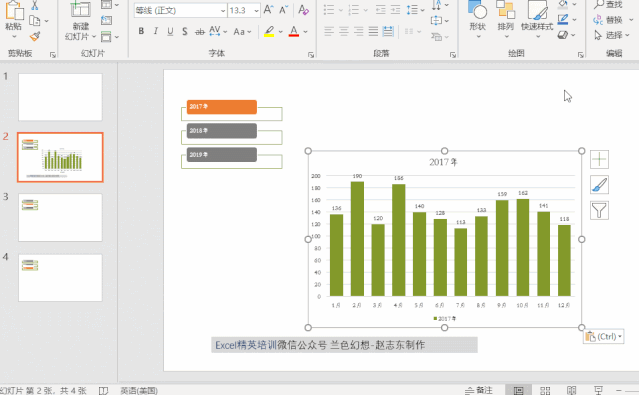Toggle Underline formatting
The image size is (639, 395).
pos(170,31)
